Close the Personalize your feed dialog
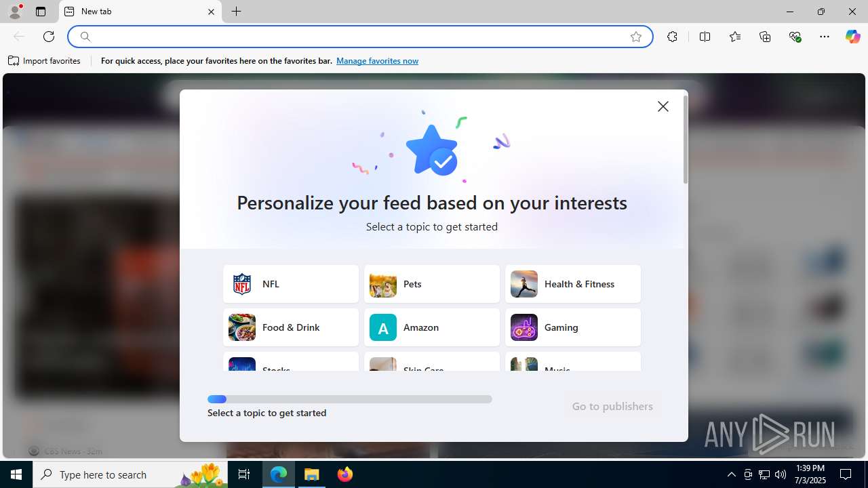The width and height of the screenshot is (868, 488). [x=663, y=106]
